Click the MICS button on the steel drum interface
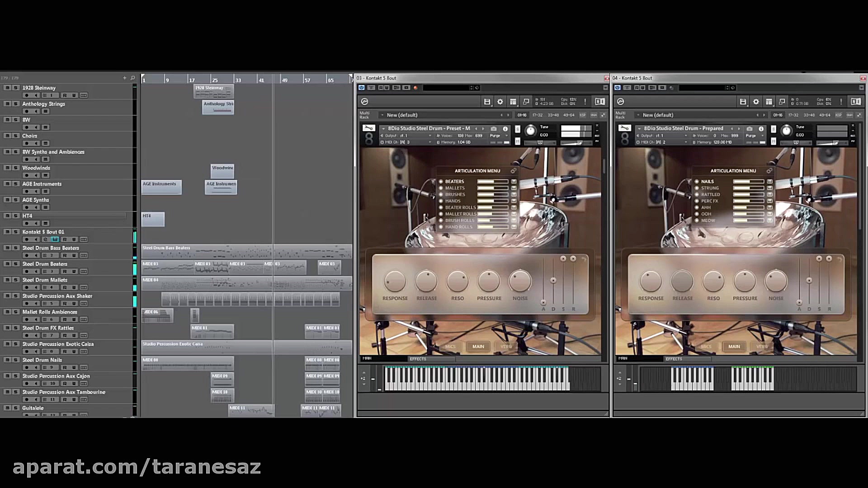This screenshot has height=488, width=868. (x=450, y=347)
